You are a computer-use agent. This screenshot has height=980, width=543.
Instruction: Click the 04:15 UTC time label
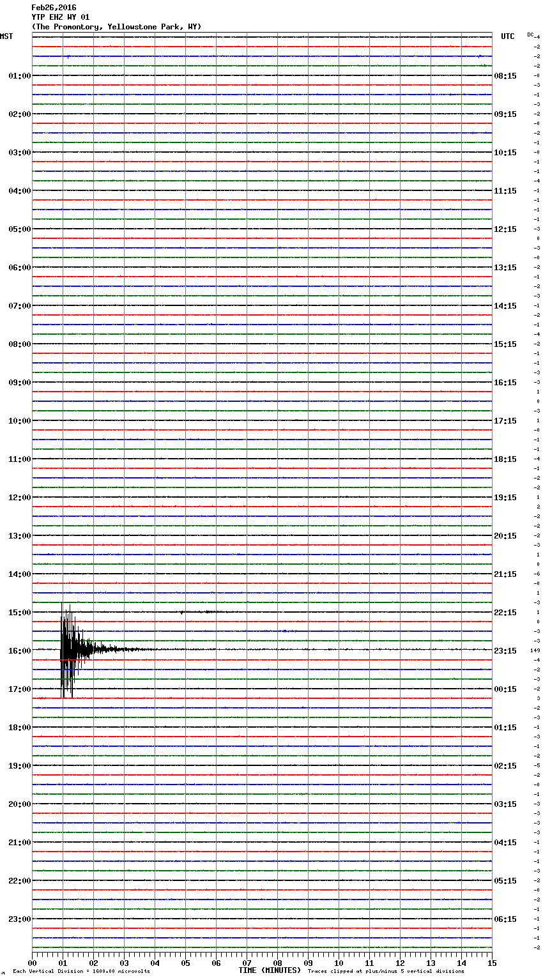click(x=505, y=843)
